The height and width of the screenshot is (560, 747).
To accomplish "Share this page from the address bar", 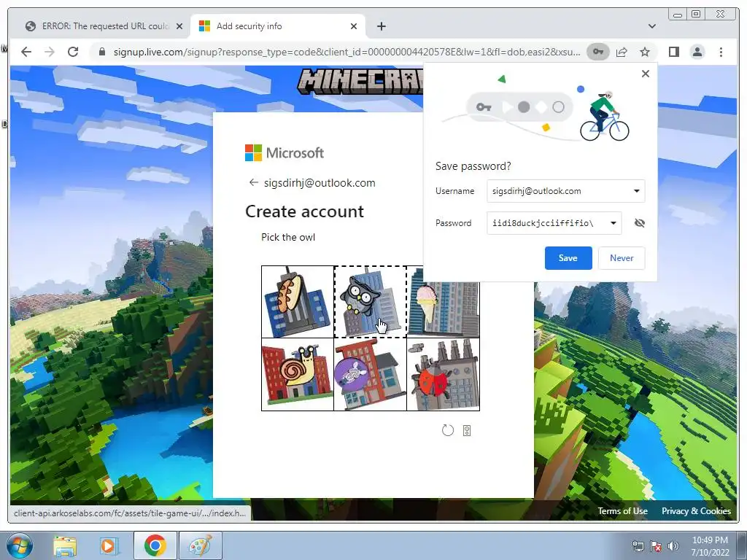I will click(x=622, y=52).
